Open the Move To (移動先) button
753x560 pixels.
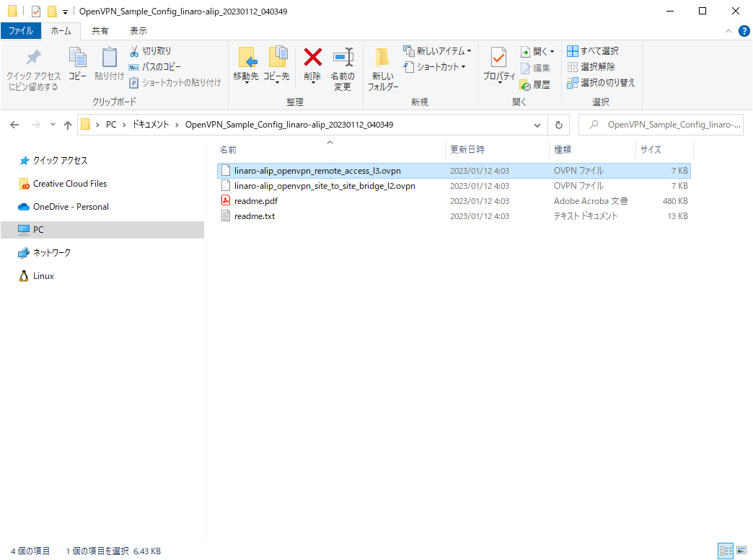pyautogui.click(x=246, y=66)
